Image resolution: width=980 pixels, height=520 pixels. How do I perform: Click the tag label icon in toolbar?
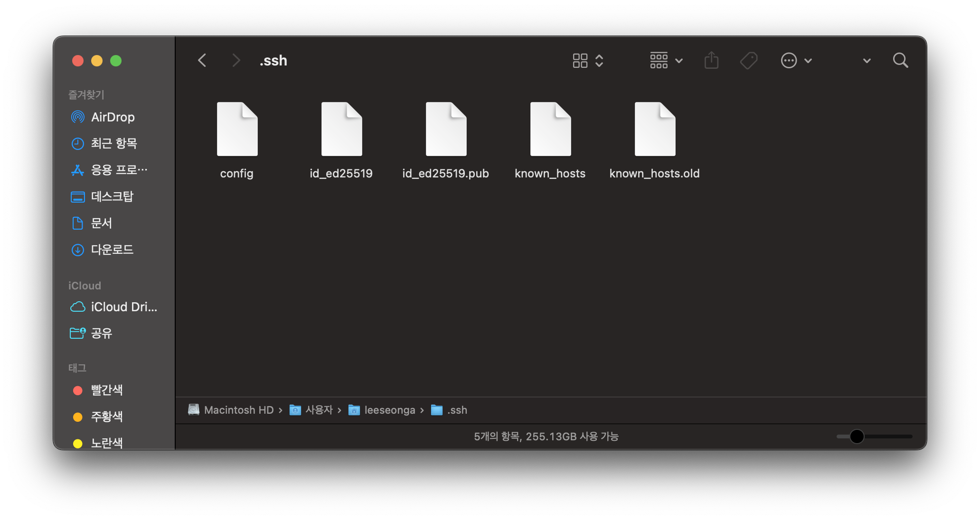coord(749,61)
